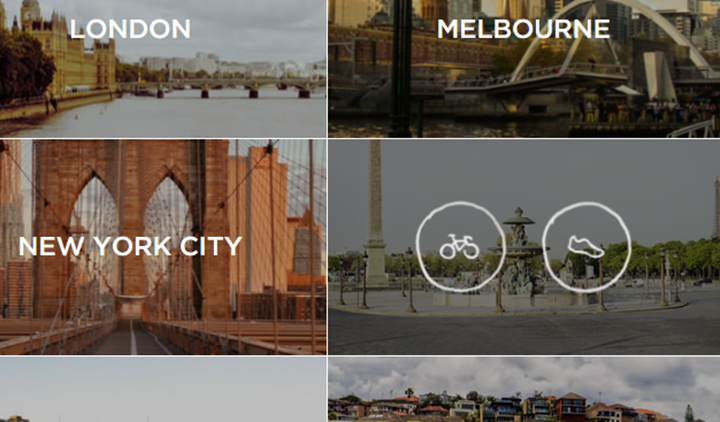The width and height of the screenshot is (720, 422).
Task: Click the Eiffel Tower at the Paris tile edge
Action: tap(716, 209)
